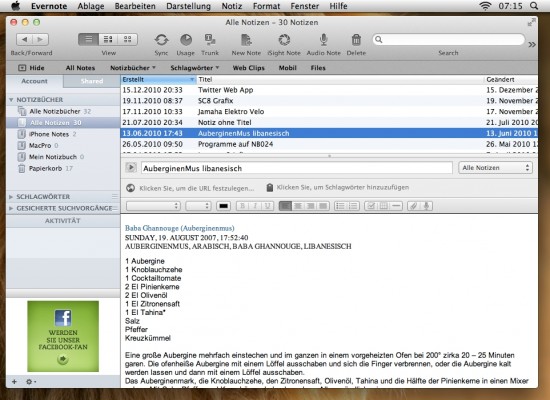
Task: Toggle bold text formatting
Action: pyautogui.click(x=242, y=206)
